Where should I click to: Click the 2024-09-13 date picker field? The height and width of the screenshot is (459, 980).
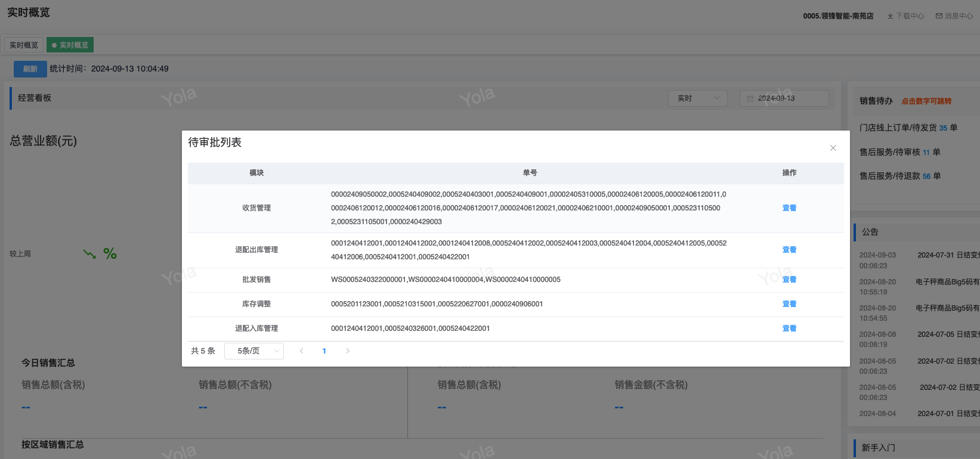point(784,98)
